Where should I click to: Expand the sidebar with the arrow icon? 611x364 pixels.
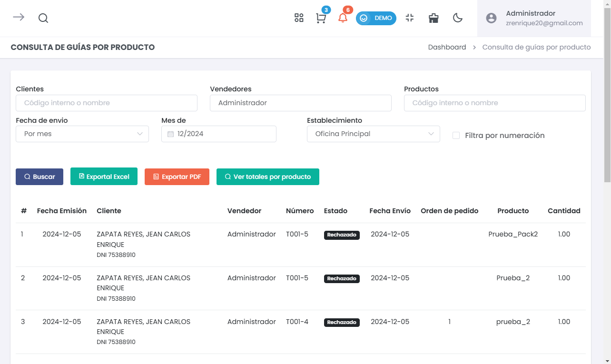coord(19,18)
